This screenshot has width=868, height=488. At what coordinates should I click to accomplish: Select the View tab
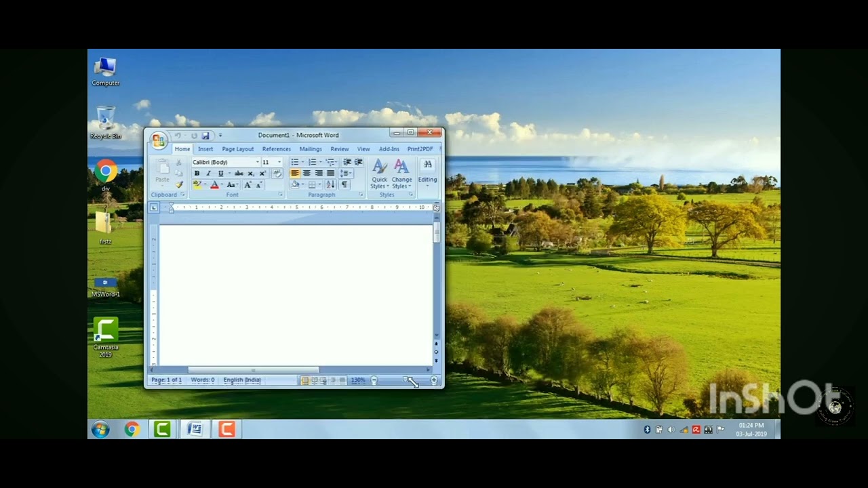point(363,149)
